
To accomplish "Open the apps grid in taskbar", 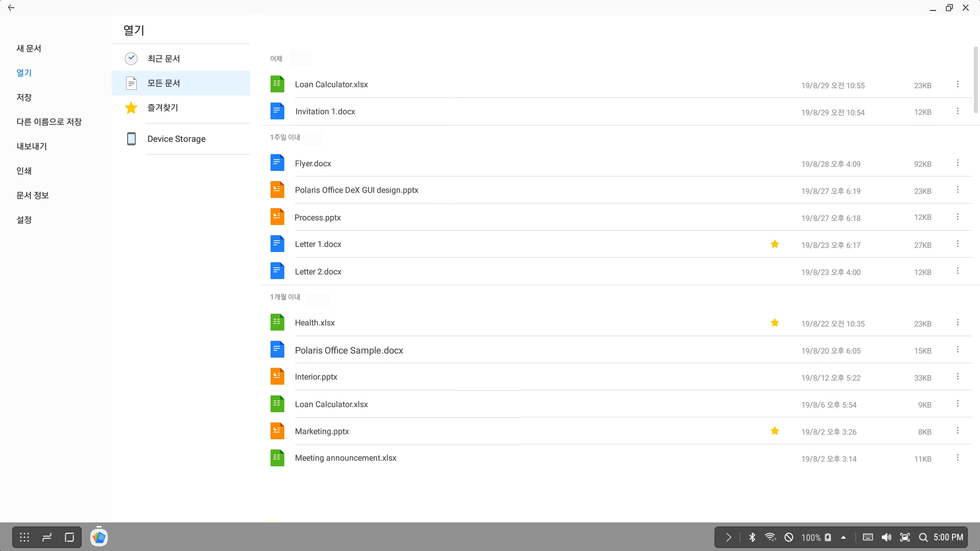I will click(24, 537).
